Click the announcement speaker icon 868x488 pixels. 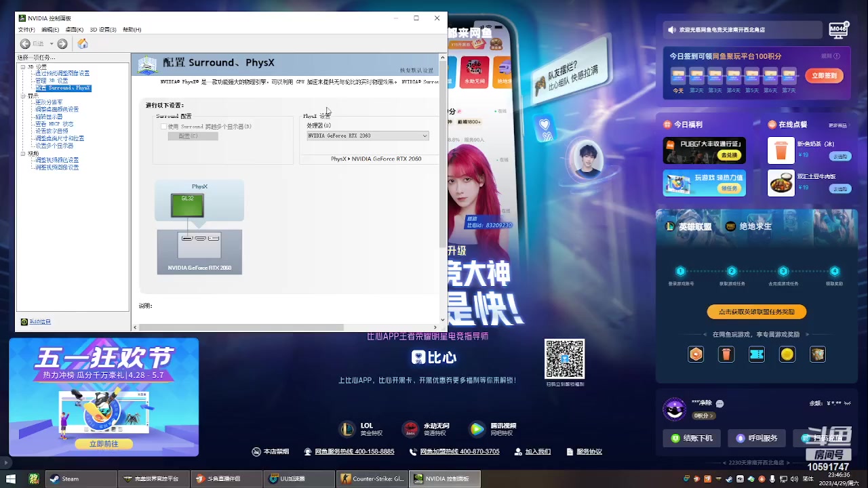(672, 30)
